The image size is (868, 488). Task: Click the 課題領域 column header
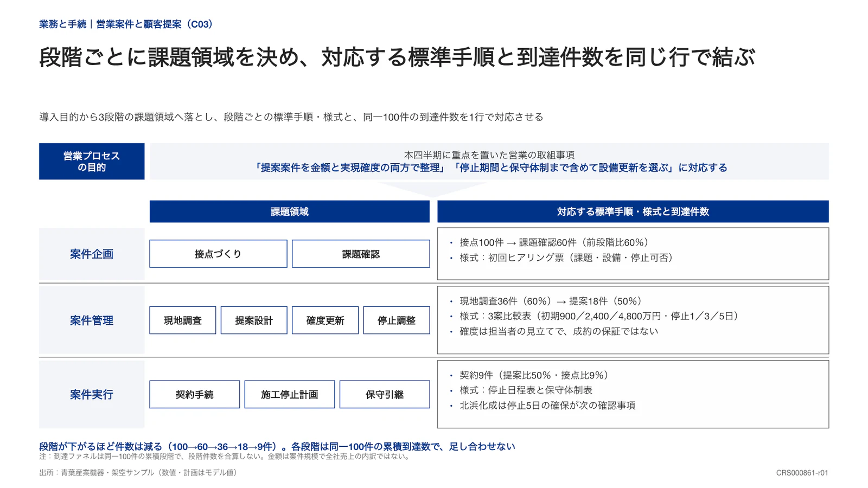point(290,211)
